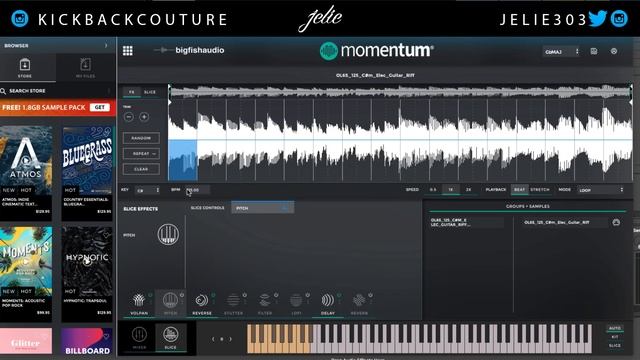Open the preset scale dropdown in header
Screen dimensions: 640x360
pos(561,52)
